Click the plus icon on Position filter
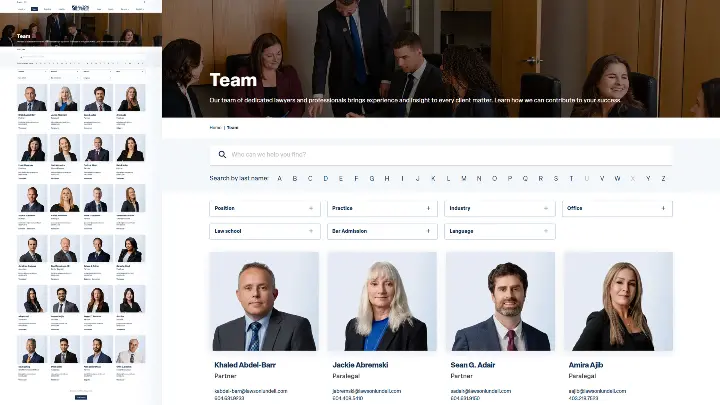Viewport: 720px width, 405px height. pyautogui.click(x=311, y=208)
